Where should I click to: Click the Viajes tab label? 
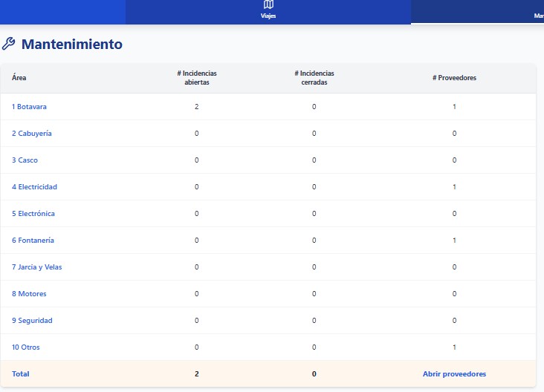tap(268, 16)
